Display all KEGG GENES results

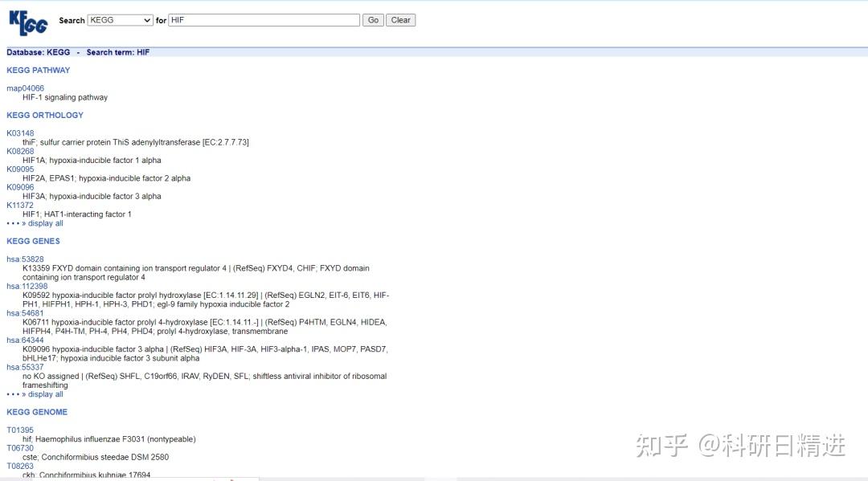[45, 394]
